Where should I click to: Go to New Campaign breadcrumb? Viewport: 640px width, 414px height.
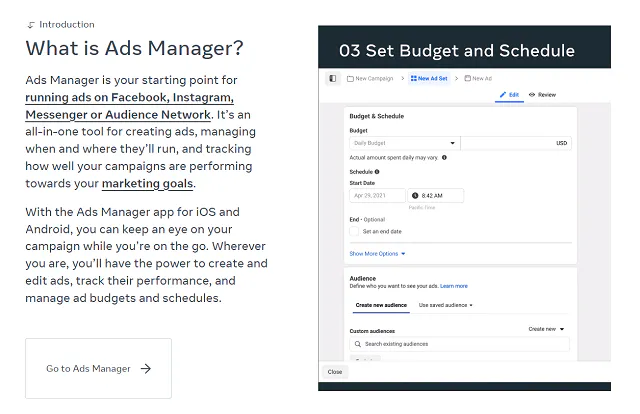click(370, 78)
